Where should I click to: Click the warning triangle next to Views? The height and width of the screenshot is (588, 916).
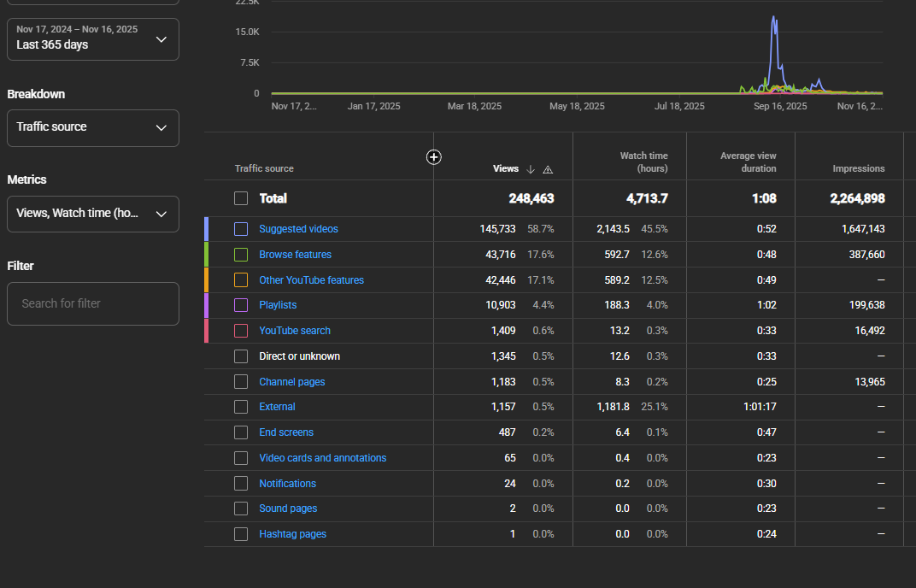coord(548,169)
